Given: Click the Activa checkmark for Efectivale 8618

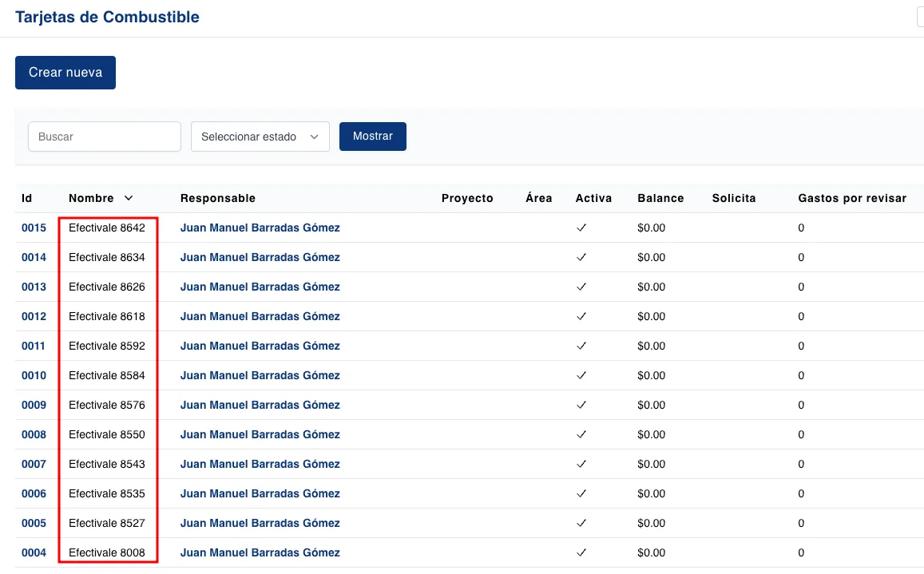Looking at the screenshot, I should (x=581, y=316).
